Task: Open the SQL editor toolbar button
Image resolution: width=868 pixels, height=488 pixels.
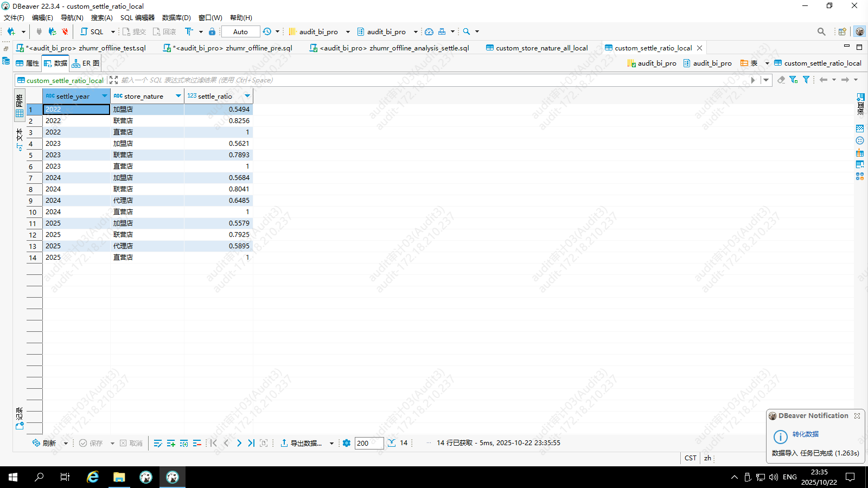Action: tap(92, 31)
